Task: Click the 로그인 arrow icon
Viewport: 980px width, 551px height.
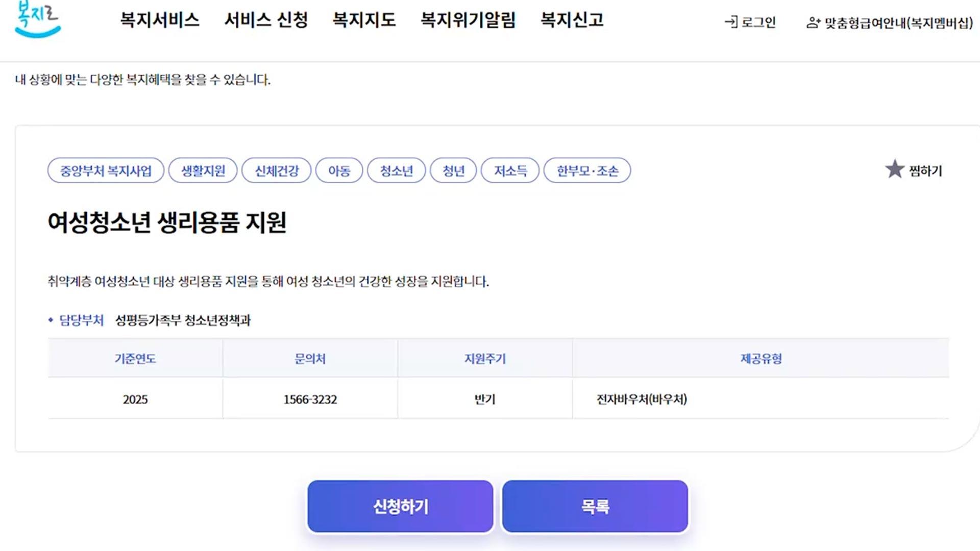Action: pyautogui.click(x=731, y=22)
